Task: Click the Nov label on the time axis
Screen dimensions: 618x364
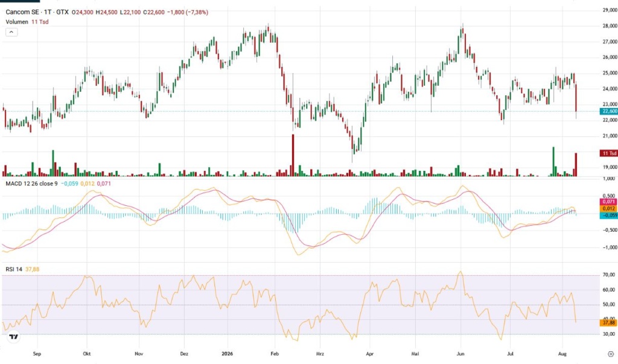Action: (139, 354)
